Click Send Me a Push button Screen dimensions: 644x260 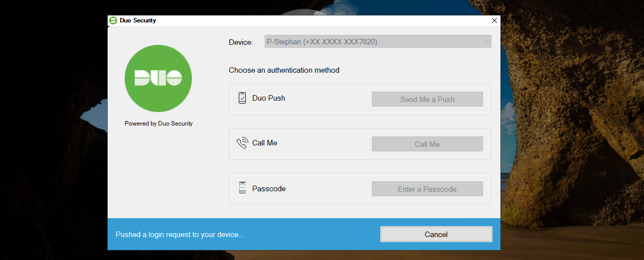(427, 99)
